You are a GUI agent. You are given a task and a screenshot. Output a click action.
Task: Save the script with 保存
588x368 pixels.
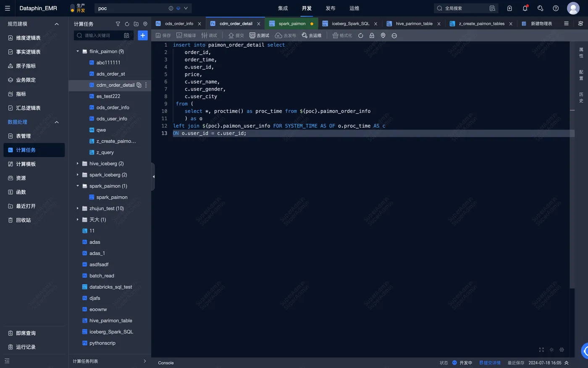163,36
